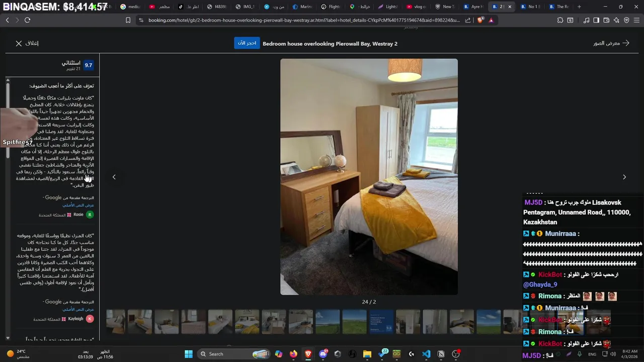Click عرض النص الأصلي under Rosie's review
This screenshot has height=362, width=644.
click(x=78, y=205)
